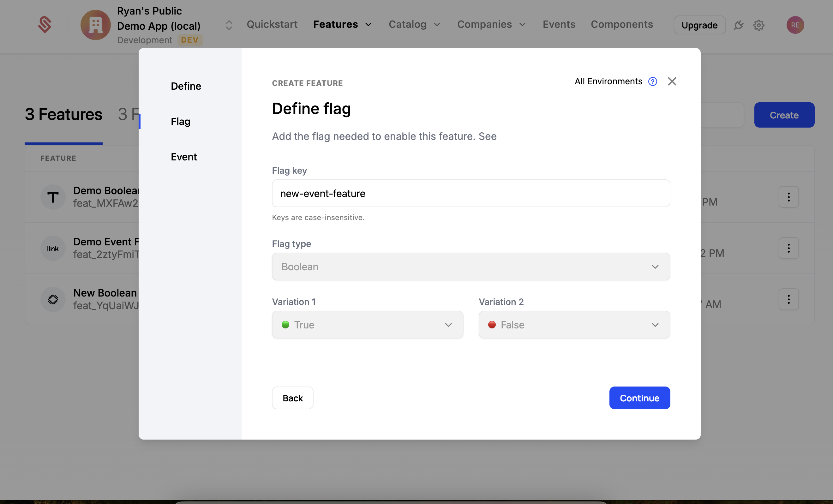Go back to the Define step
Image resolution: width=833 pixels, height=504 pixels.
tap(186, 86)
